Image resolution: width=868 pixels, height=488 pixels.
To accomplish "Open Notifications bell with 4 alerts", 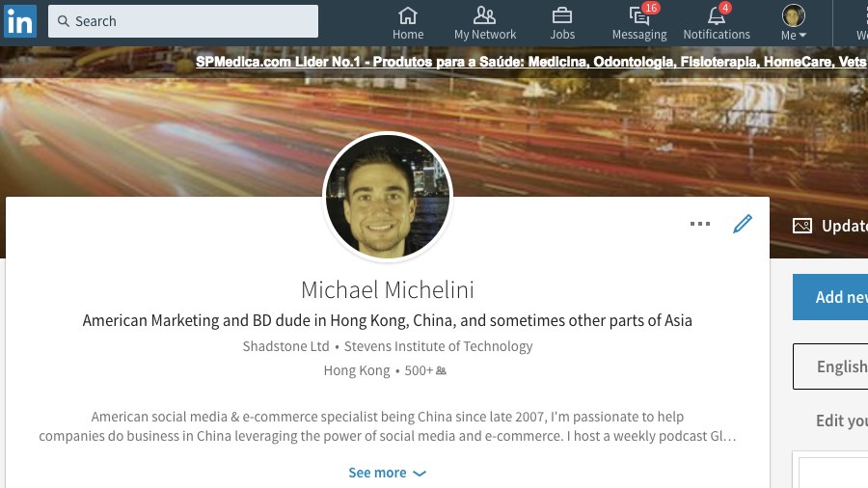I will [x=717, y=15].
